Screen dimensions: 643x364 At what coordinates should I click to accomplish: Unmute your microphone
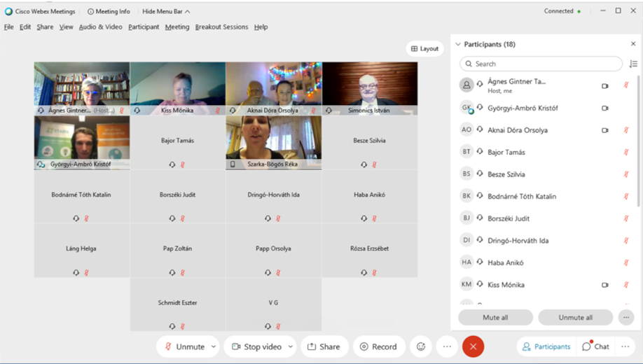pyautogui.click(x=184, y=346)
